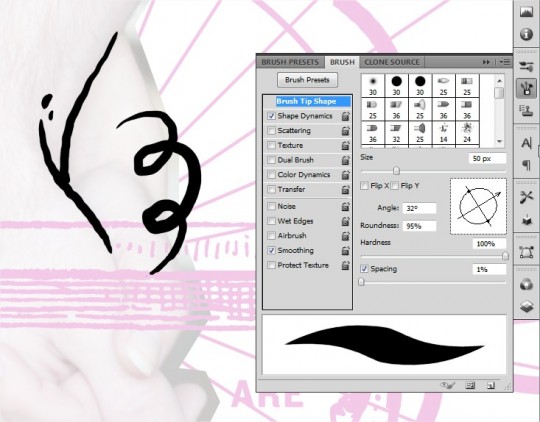Click the Roundness field showing 95%
This screenshot has width=540, height=422.
[x=419, y=226]
